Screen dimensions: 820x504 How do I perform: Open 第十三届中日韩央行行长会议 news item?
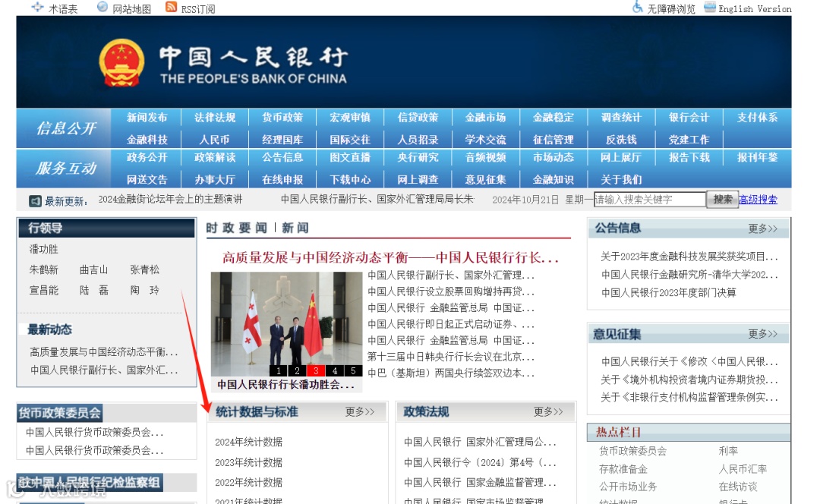pos(451,357)
